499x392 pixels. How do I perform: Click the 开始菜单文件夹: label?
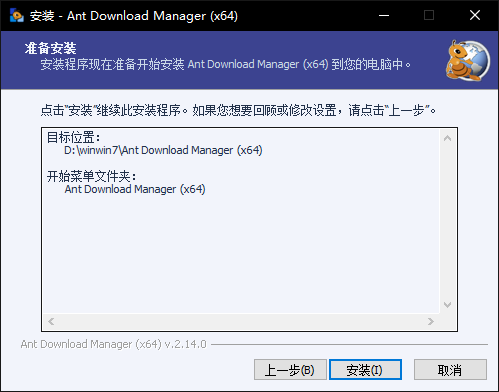(x=91, y=176)
